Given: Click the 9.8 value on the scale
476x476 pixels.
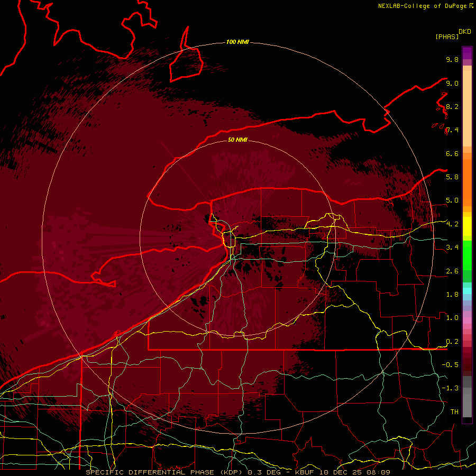Looking at the screenshot, I should click(452, 59).
